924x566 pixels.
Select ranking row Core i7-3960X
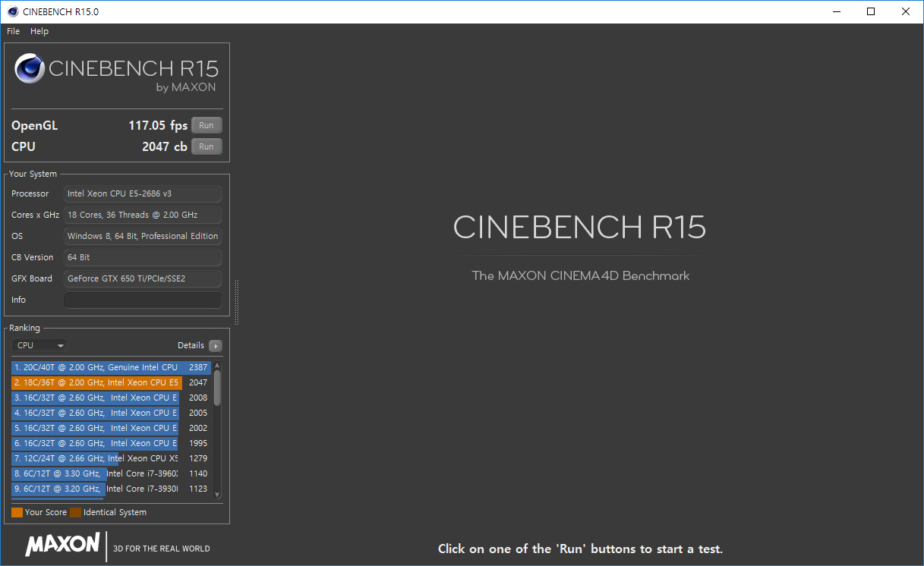[x=111, y=473]
